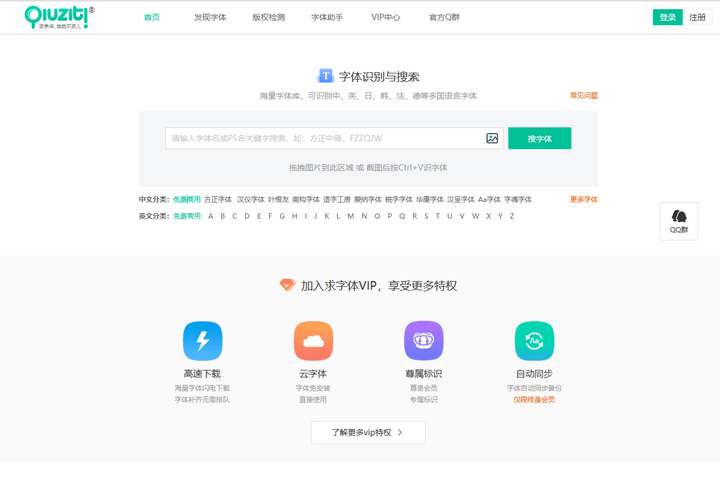Screen dimensions: 720x487
Task: Click the orange 仅限终身会员 text
Action: tap(534, 399)
